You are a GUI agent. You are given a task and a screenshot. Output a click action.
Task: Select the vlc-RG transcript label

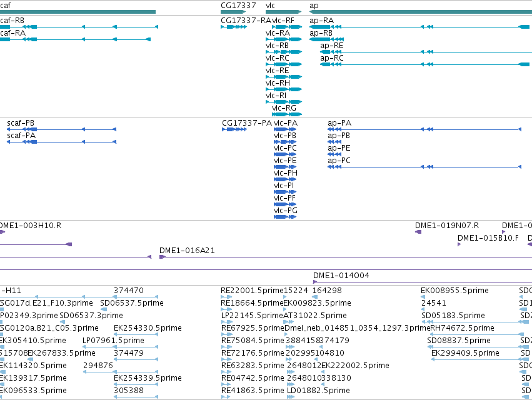[x=284, y=108]
